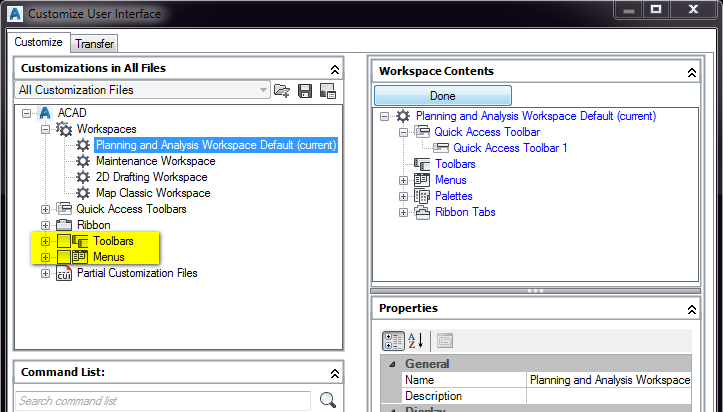Switch to the Customize tab
The width and height of the screenshot is (723, 412).
tap(38, 42)
